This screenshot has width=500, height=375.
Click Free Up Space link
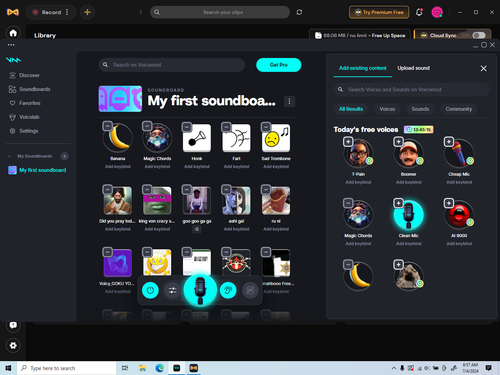pyautogui.click(x=389, y=35)
